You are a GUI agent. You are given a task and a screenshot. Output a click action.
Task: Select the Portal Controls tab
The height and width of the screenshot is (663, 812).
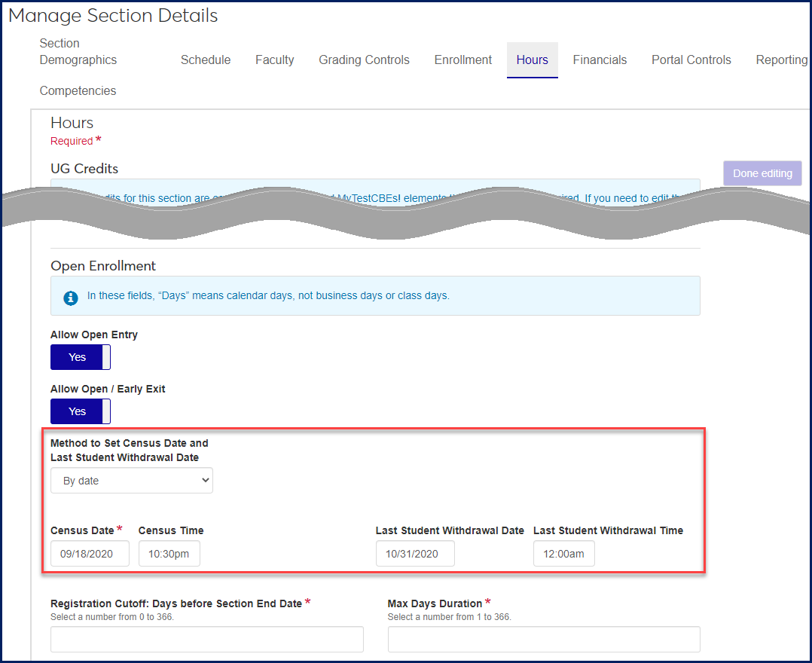pyautogui.click(x=691, y=60)
